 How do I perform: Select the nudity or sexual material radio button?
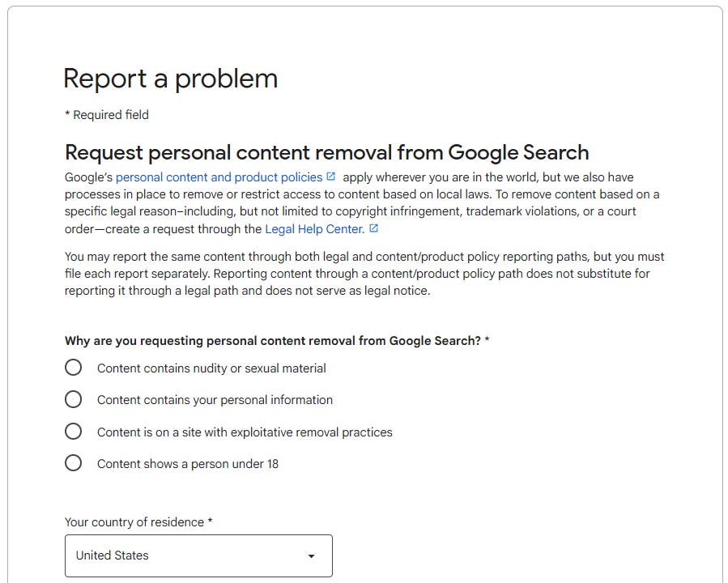click(74, 368)
